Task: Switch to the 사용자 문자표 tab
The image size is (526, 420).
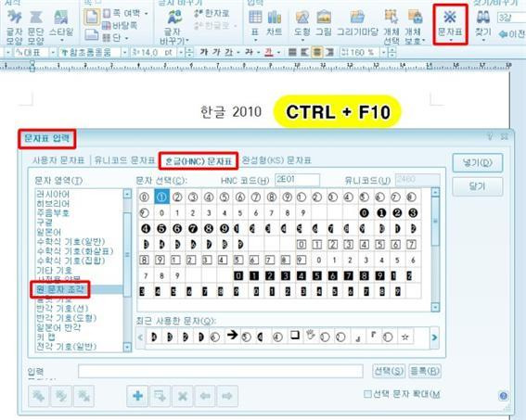Action: tap(58, 160)
